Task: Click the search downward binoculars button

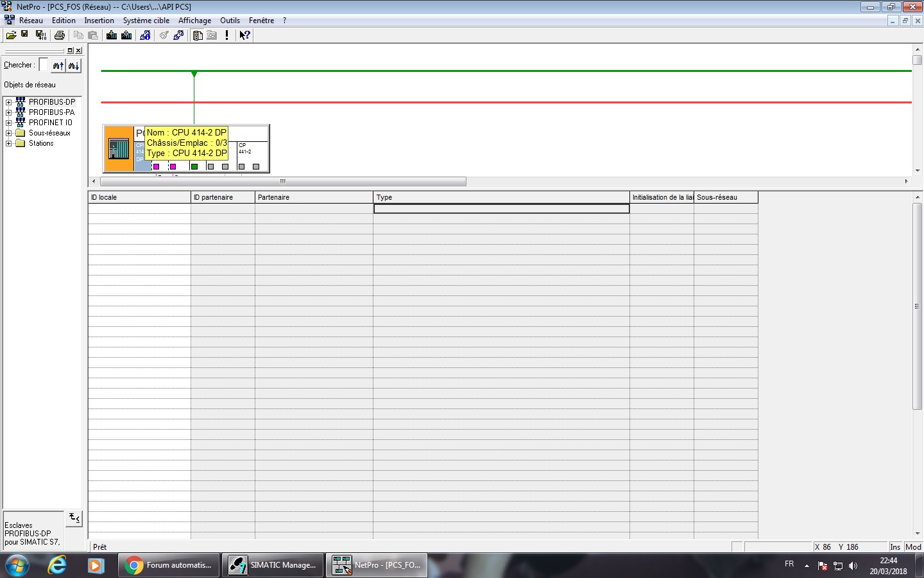Action: pos(74,66)
